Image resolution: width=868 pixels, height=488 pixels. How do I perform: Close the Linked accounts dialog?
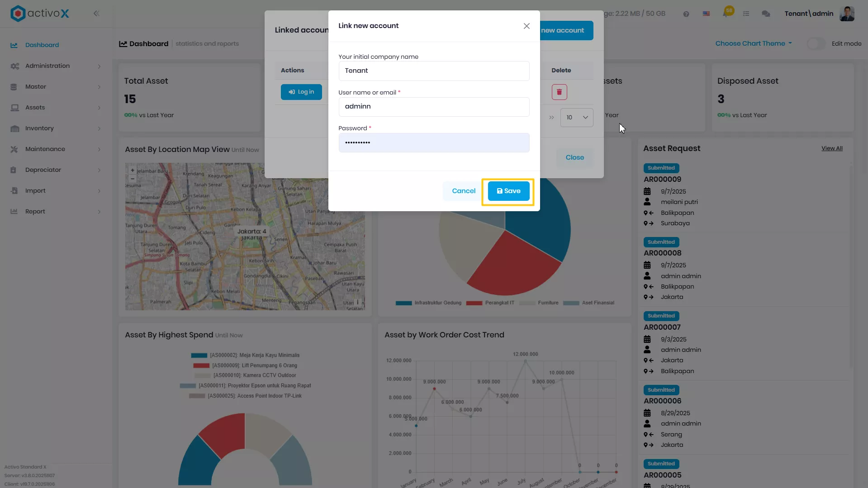[574, 158]
